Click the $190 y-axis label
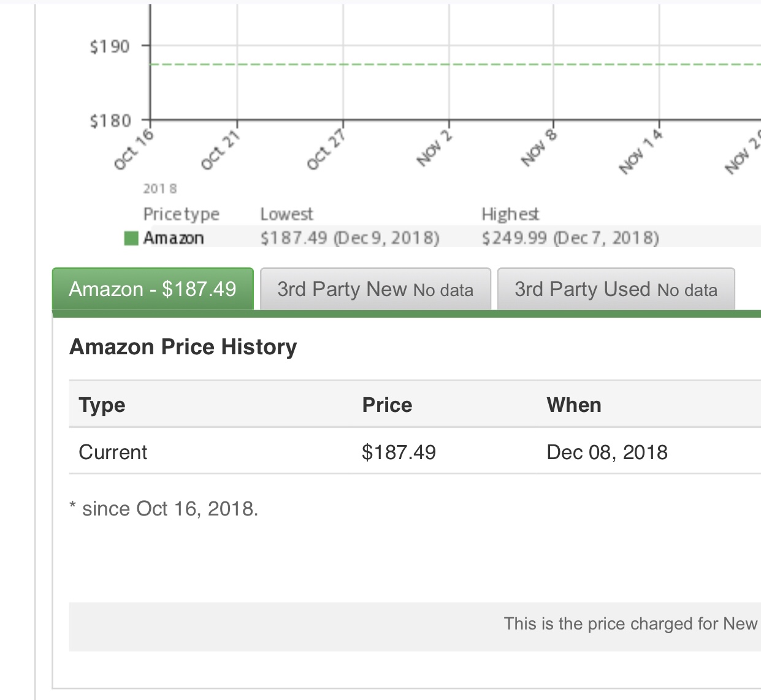Image resolution: width=761 pixels, height=700 pixels. pos(110,47)
